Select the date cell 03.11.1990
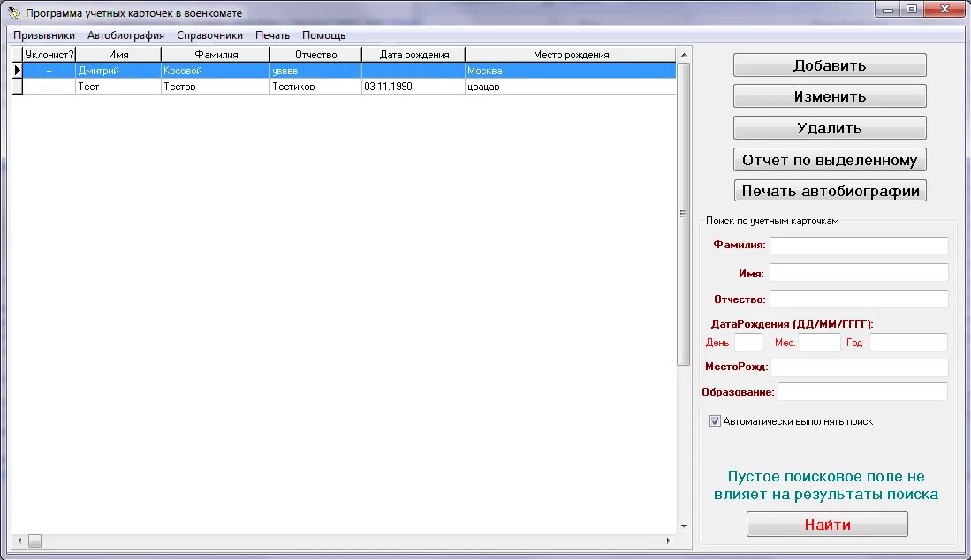This screenshot has height=560, width=971. coord(413,87)
